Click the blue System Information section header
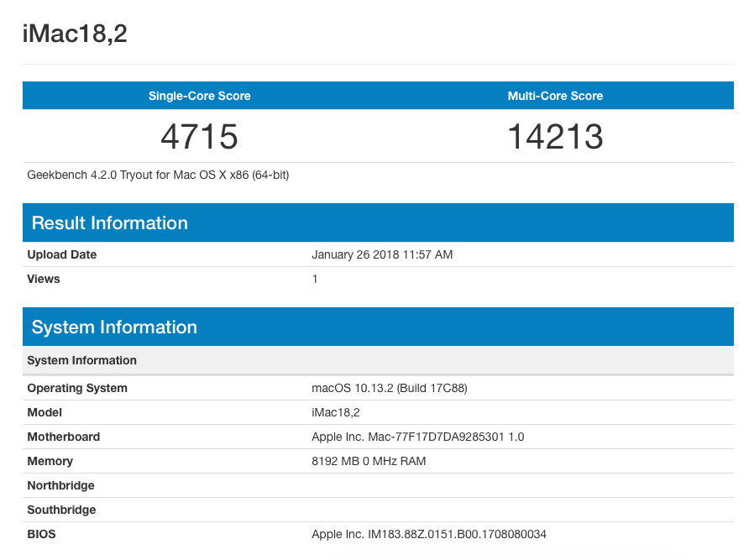 pos(114,327)
